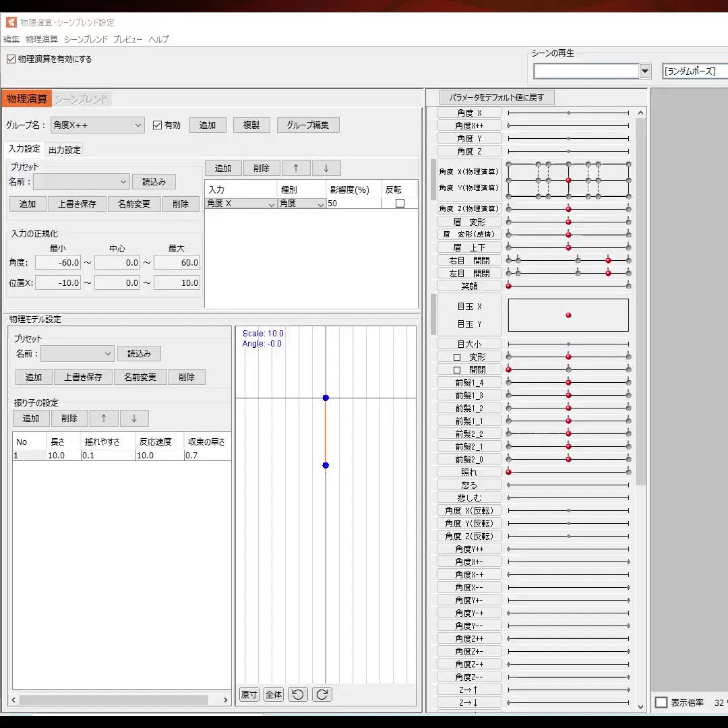Click the 角度 最大 field showing 60.0

point(177,262)
